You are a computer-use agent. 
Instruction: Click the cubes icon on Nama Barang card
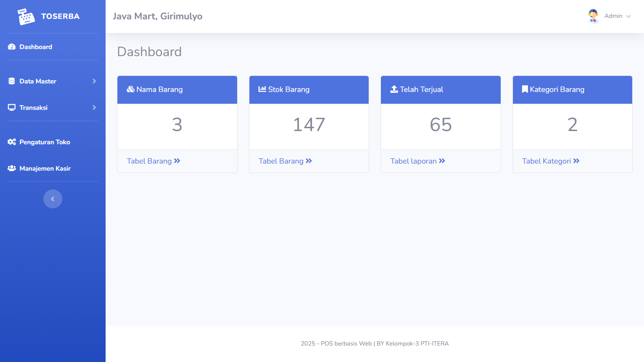(x=131, y=89)
